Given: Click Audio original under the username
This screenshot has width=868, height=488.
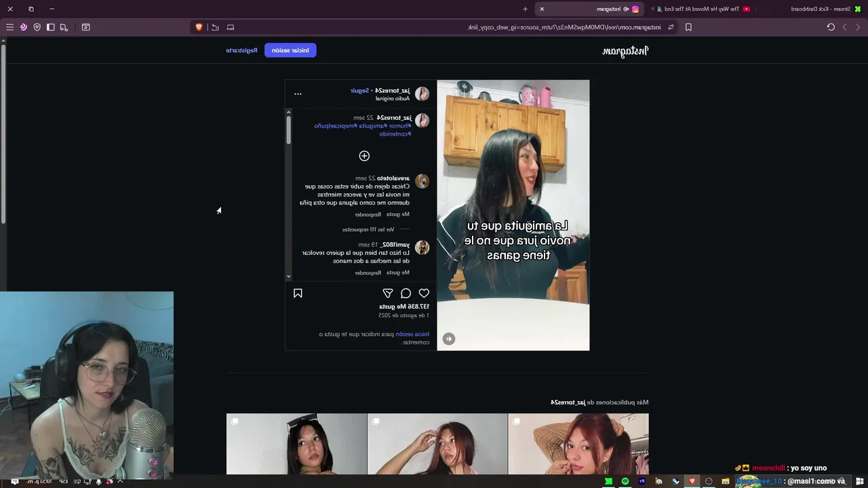Looking at the screenshot, I should (393, 98).
